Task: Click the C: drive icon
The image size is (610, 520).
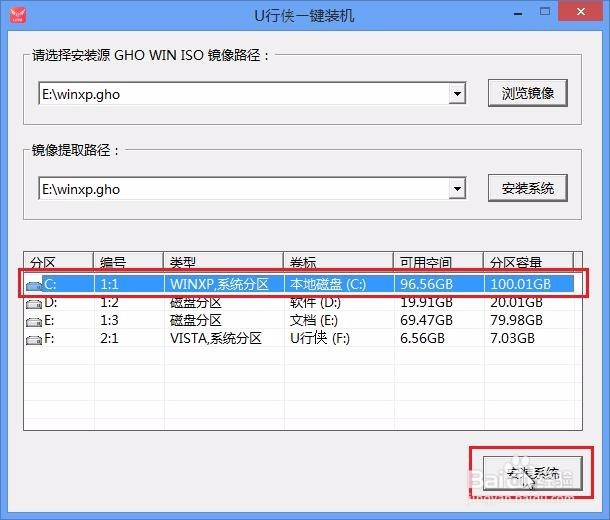Action: click(x=34, y=286)
